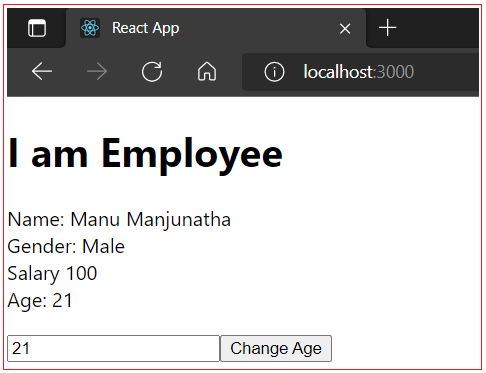
Task: Click the localhost:3000 address bar
Action: coord(360,72)
